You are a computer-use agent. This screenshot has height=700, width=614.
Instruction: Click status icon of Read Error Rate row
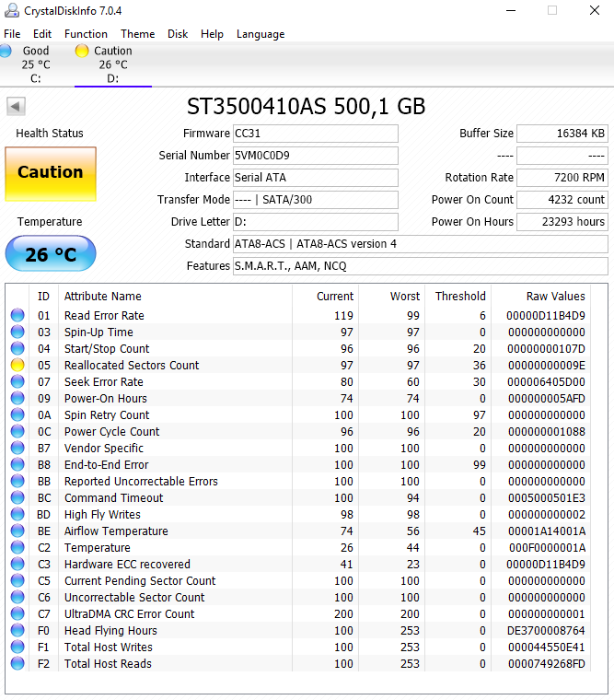tap(17, 315)
